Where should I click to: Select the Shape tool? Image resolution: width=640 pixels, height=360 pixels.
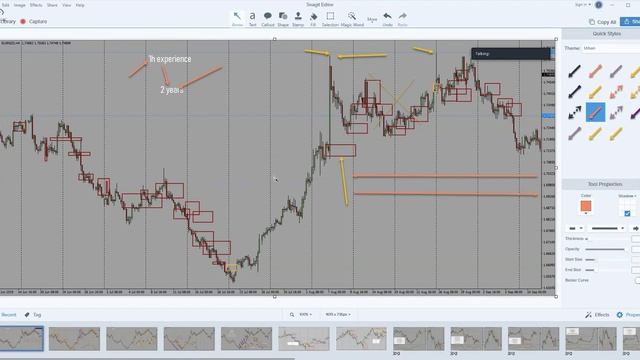coord(283,19)
